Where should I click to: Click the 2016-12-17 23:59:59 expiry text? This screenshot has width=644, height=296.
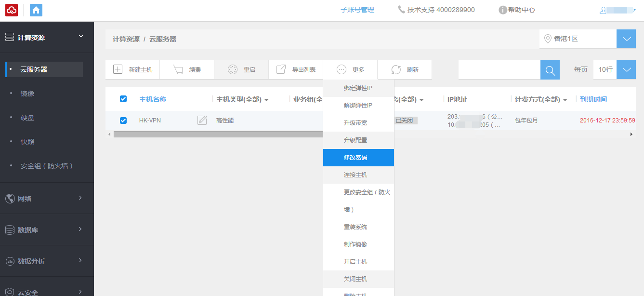click(607, 121)
